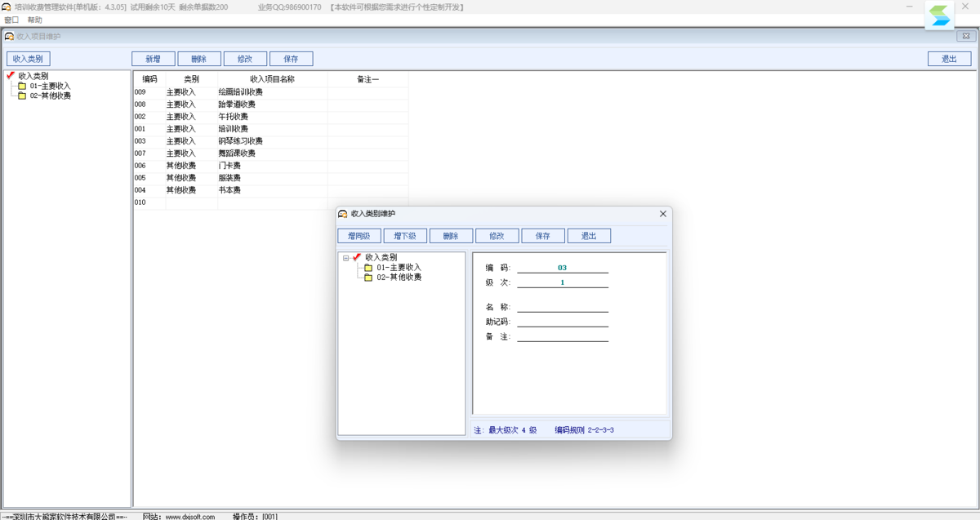Open the 帮助 menu

pos(34,20)
